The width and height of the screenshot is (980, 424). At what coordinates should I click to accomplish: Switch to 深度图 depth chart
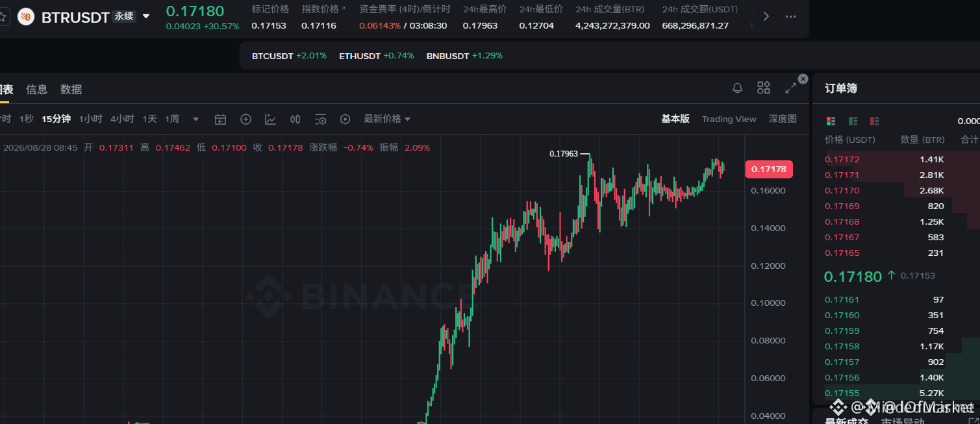[x=783, y=119]
